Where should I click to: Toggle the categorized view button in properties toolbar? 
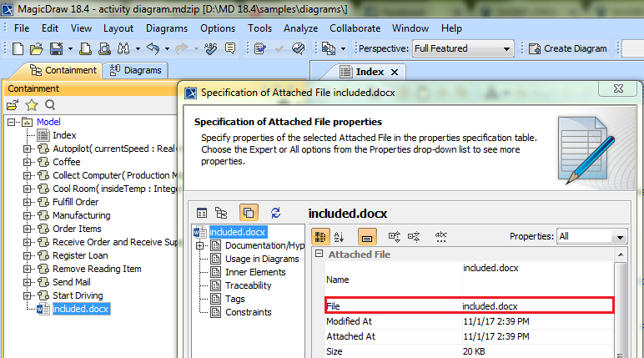[x=320, y=237]
